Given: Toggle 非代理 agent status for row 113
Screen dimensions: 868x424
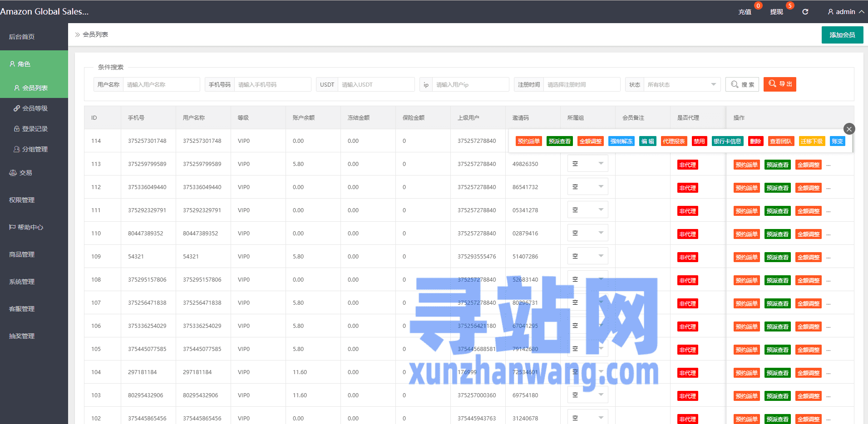Looking at the screenshot, I should coord(688,165).
